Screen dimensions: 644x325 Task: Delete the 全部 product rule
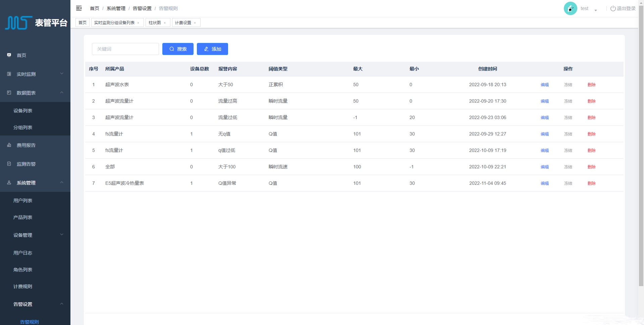point(591,167)
